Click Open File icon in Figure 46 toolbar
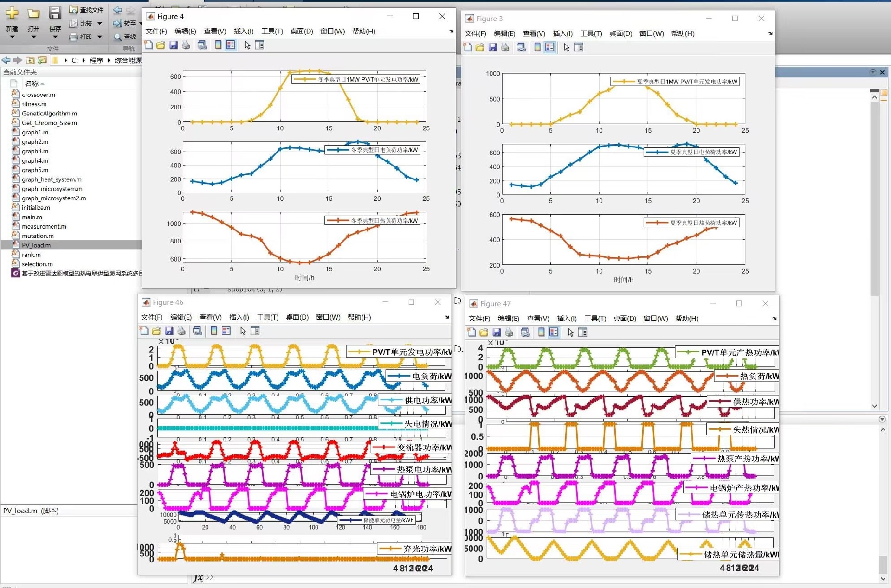Screen dimensions: 891x588 (x=156, y=331)
